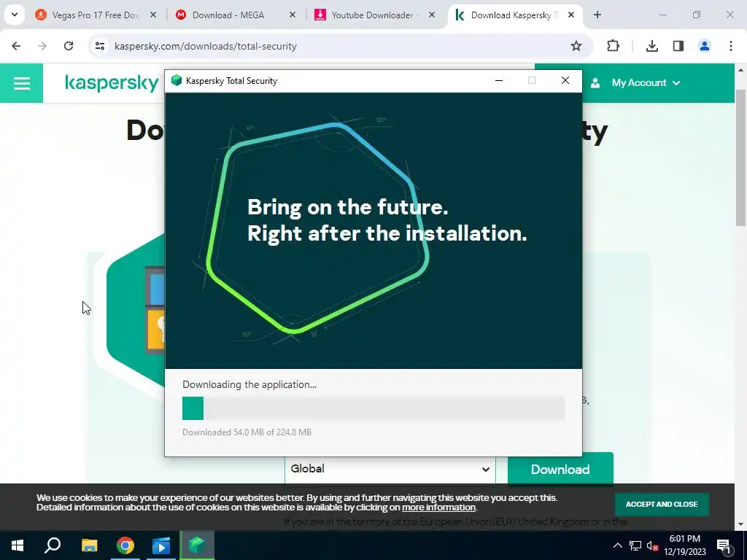
Task: Click 'Downloaded 54.0 MB of 224.8 MB' text
Action: click(x=247, y=432)
